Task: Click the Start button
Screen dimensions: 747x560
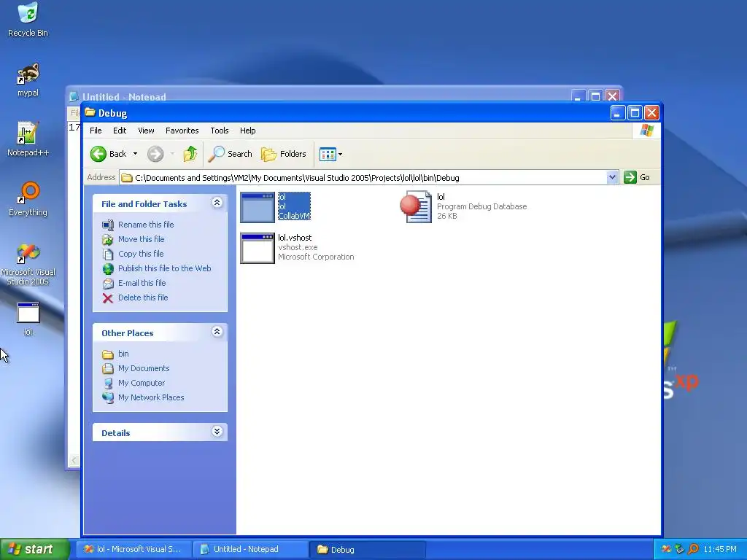Action: tap(35, 549)
